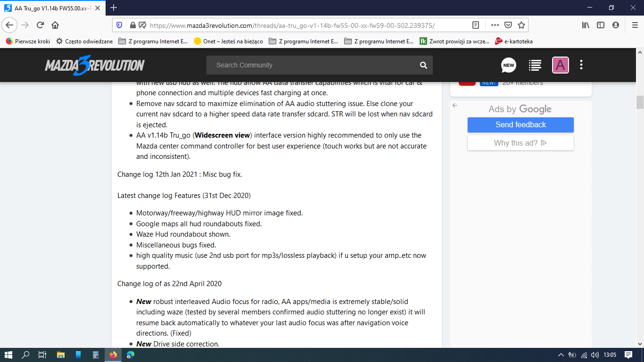Click the Send feedback button

click(x=520, y=125)
